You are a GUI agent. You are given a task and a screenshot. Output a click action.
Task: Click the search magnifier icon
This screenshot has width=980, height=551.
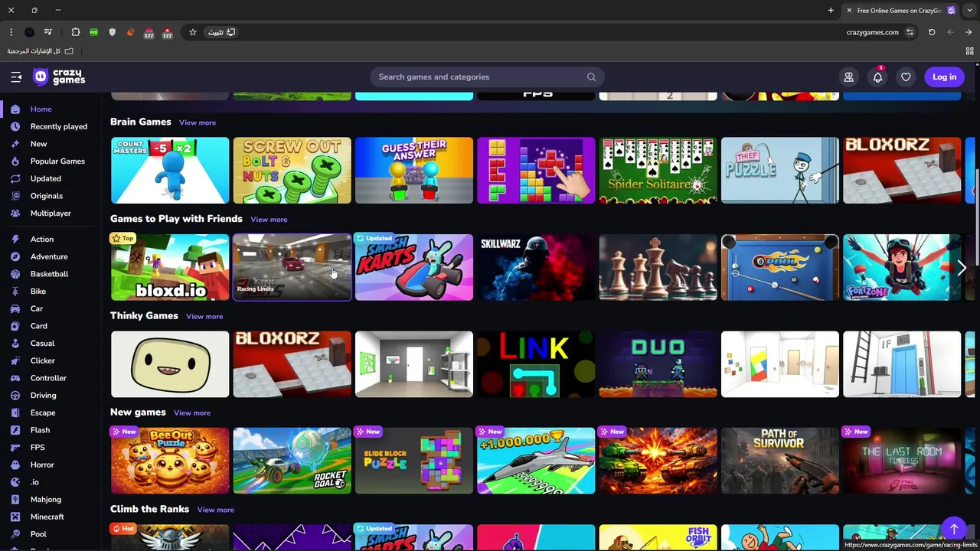point(591,77)
